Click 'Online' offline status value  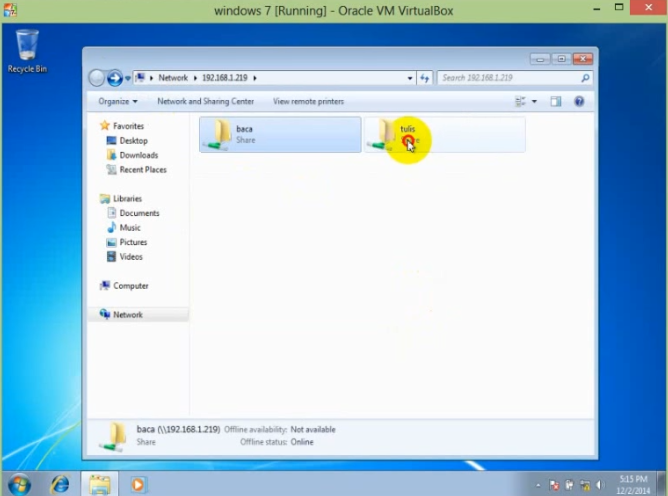point(302,442)
